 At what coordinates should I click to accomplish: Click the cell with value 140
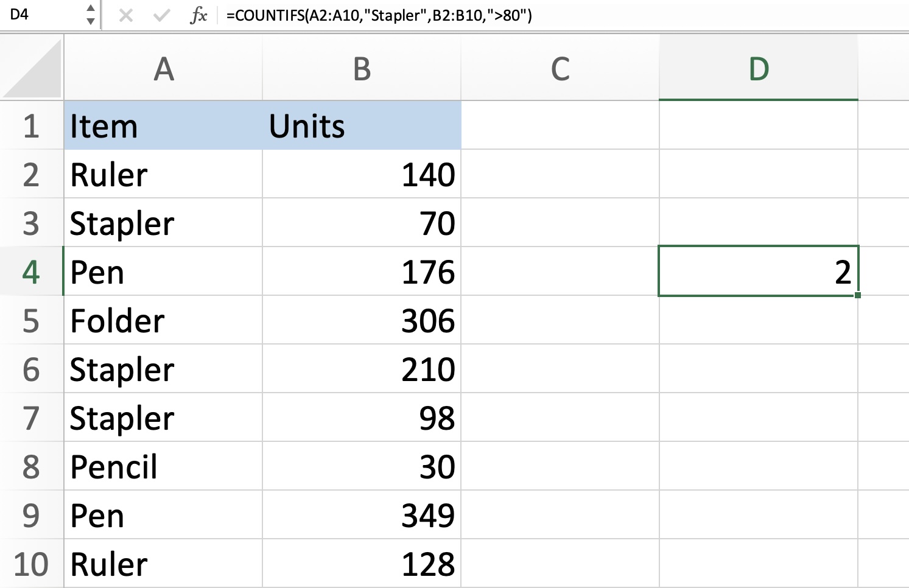362,174
